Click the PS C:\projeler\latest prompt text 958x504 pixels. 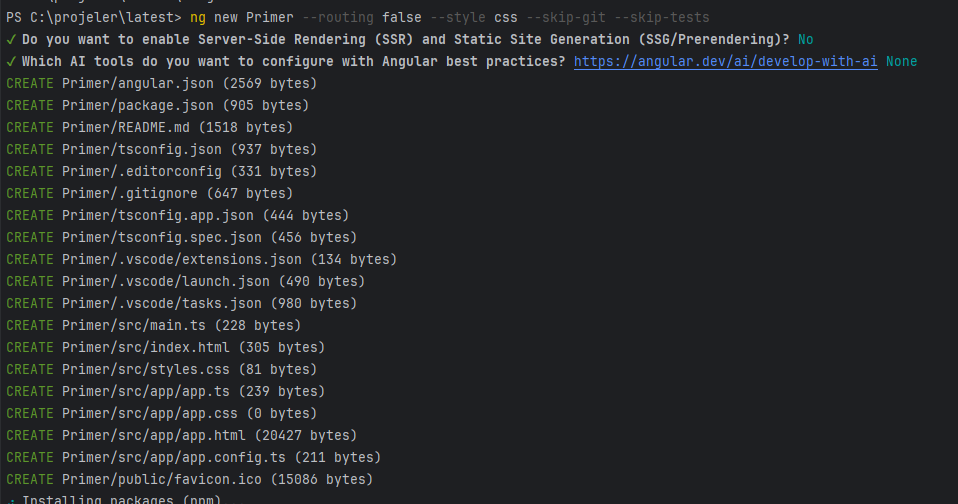(80, 18)
